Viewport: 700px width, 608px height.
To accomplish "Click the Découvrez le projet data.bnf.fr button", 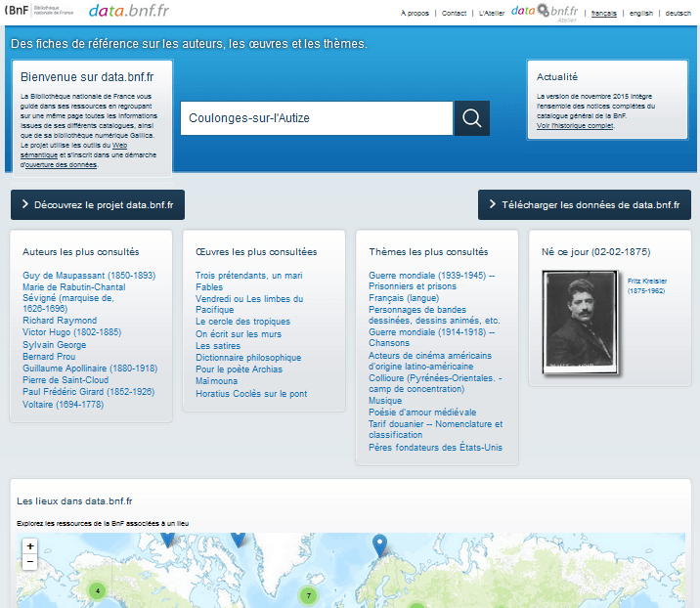I will 97,205.
